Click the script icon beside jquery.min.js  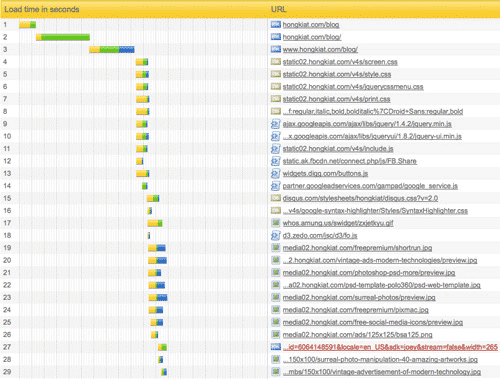point(275,124)
